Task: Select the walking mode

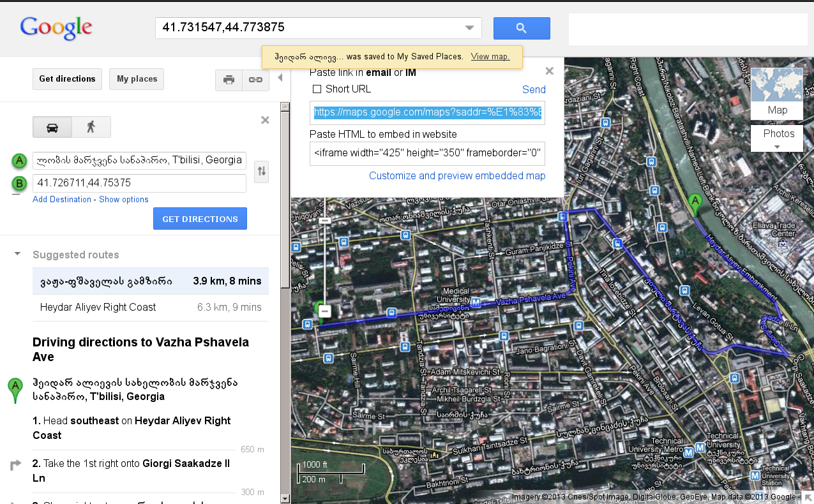Action: [91, 127]
